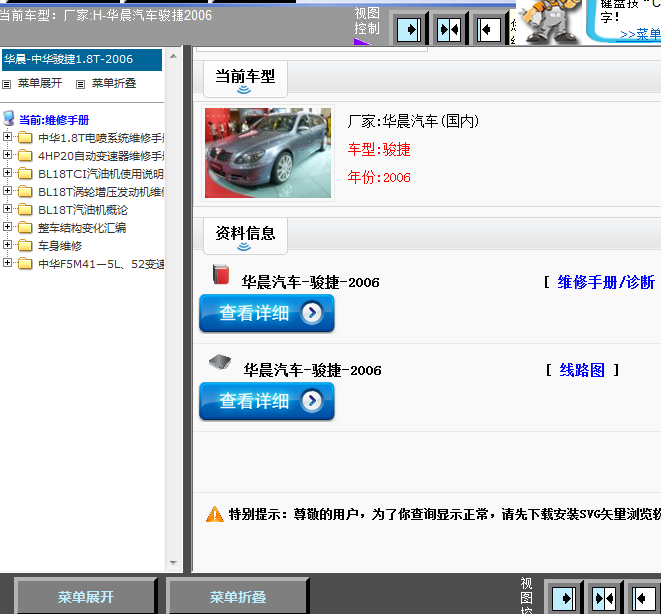Click bottom view control right-arrow icon
Image resolution: width=661 pixels, height=614 pixels.
coord(564,598)
